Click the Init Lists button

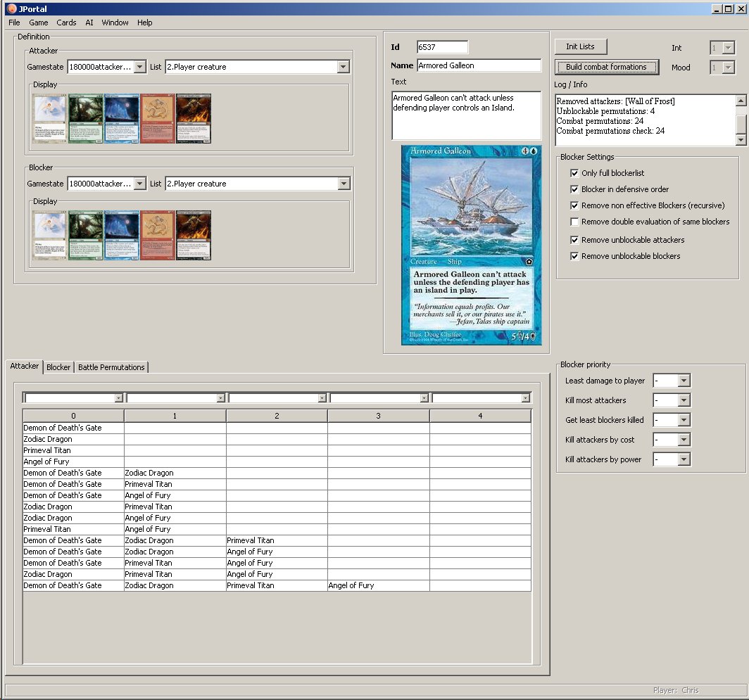tap(580, 46)
